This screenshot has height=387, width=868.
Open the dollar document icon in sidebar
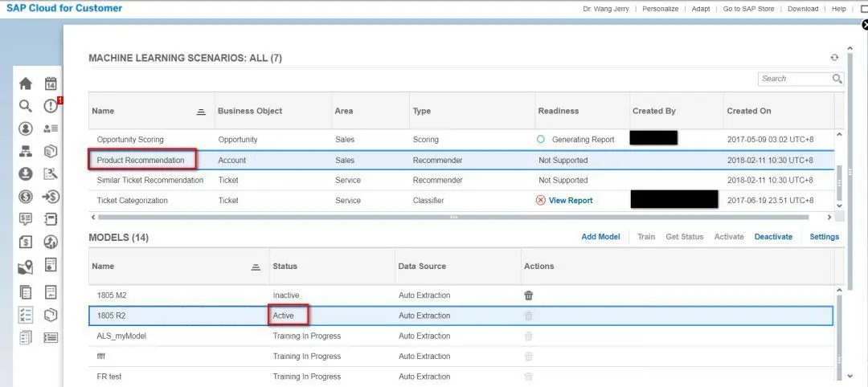(x=26, y=242)
